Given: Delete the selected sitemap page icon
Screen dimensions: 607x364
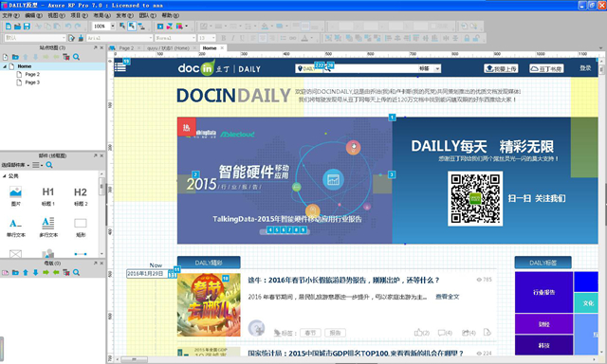Looking at the screenshot, I should [x=66, y=57].
